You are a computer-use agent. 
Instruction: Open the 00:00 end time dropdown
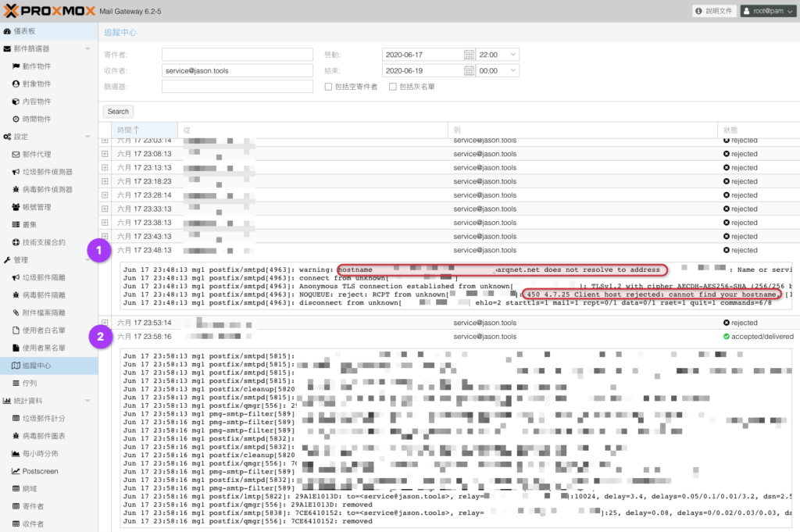click(x=513, y=71)
